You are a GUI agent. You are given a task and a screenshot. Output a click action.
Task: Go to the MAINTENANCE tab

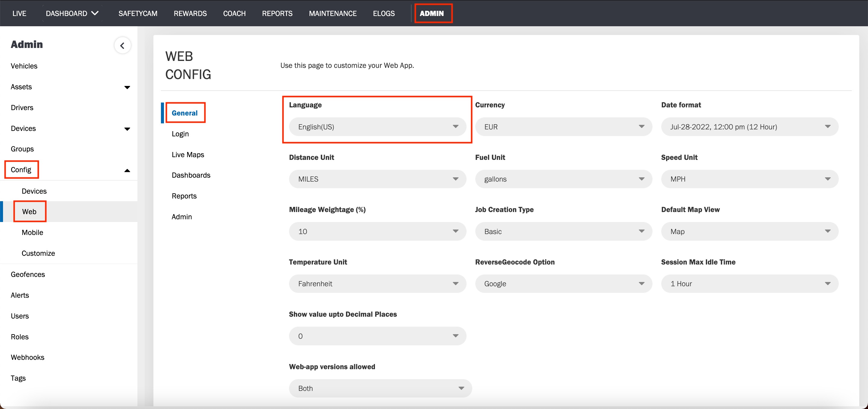coord(332,14)
